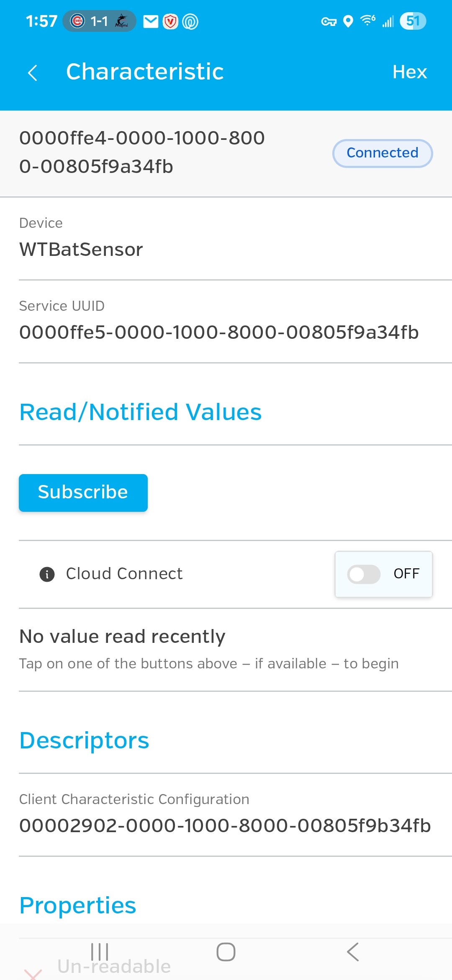Open Cloud Connect info icon
This screenshot has width=452, height=980.
(x=47, y=574)
